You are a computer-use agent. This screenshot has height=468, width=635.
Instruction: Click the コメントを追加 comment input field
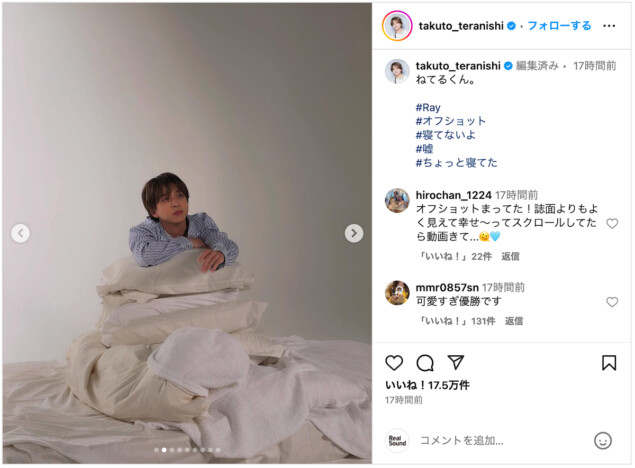click(x=502, y=440)
